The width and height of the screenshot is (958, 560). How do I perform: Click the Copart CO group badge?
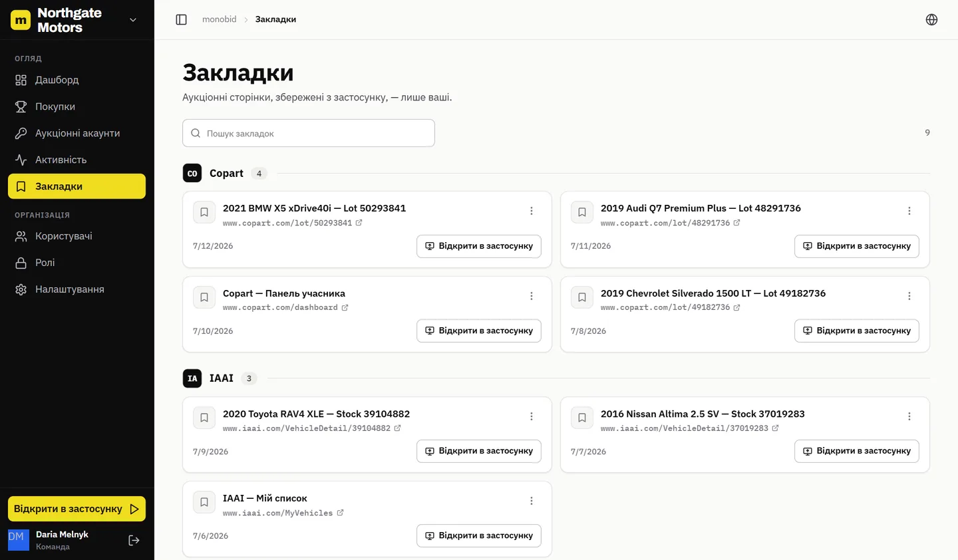[192, 173]
